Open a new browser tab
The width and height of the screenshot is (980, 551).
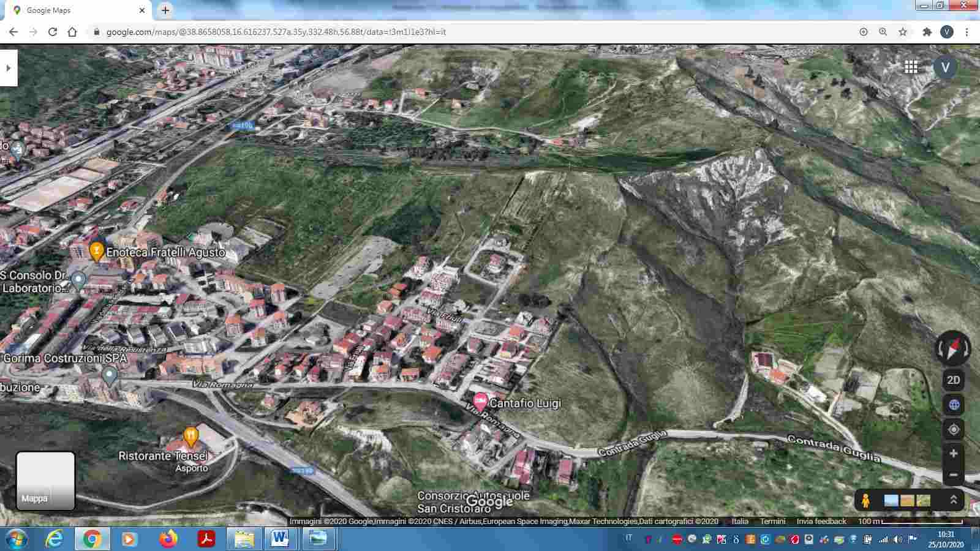(165, 10)
